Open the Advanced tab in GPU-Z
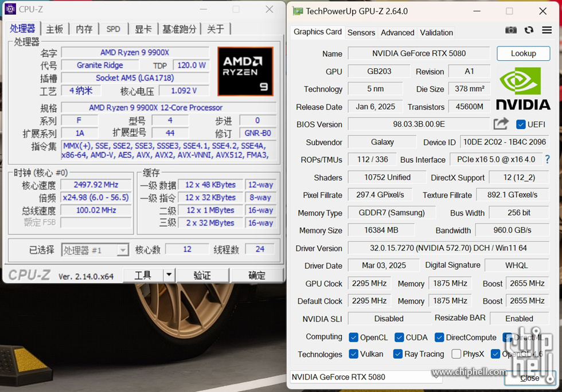The height and width of the screenshot is (392, 562). [x=397, y=33]
